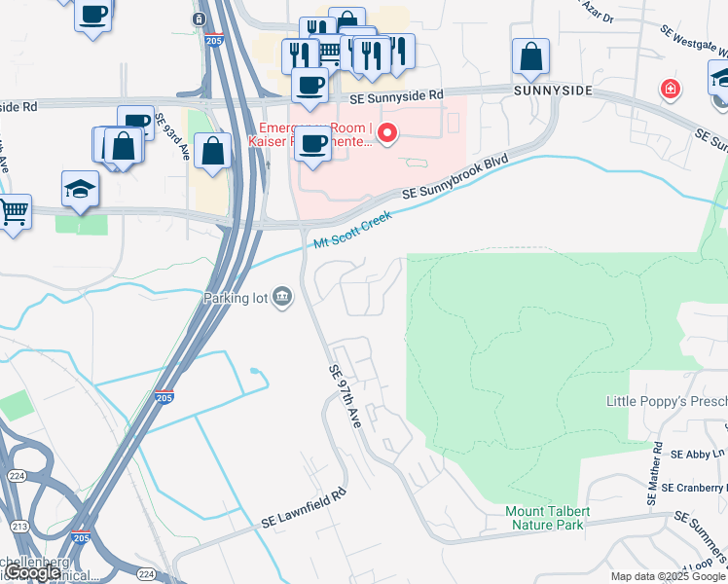
Task: Select the Little Poppy's Preschool label
Action: [x=667, y=402]
